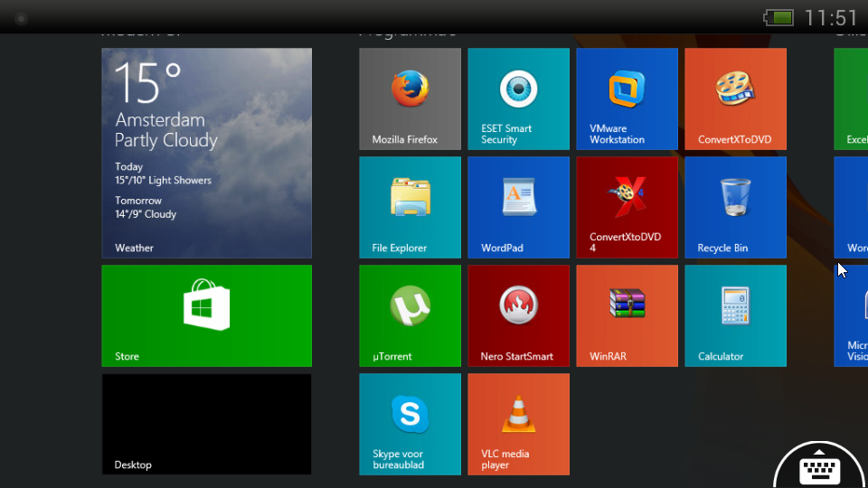Open the Calculator tile
The image size is (868, 488).
[735, 315]
